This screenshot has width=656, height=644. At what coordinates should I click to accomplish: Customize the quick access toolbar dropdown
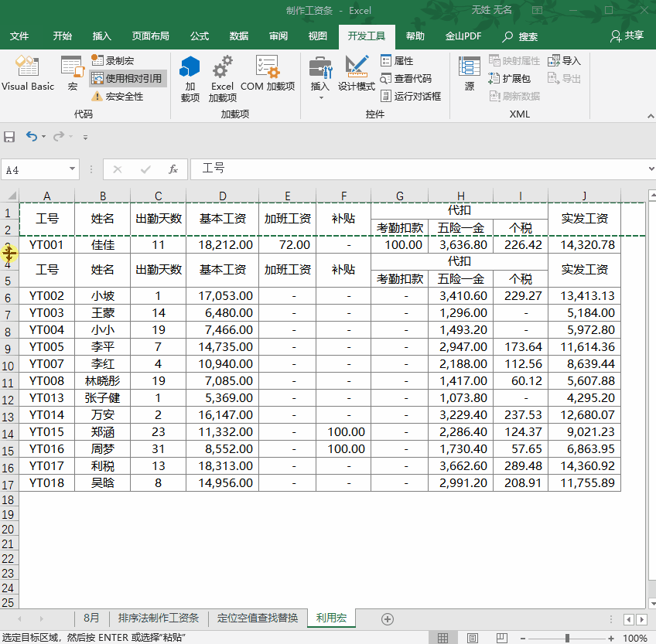click(x=85, y=137)
